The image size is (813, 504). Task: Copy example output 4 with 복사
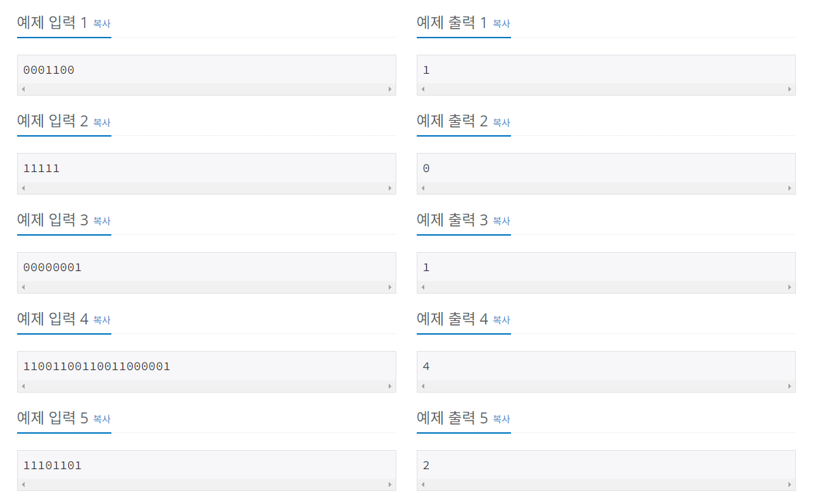click(501, 320)
